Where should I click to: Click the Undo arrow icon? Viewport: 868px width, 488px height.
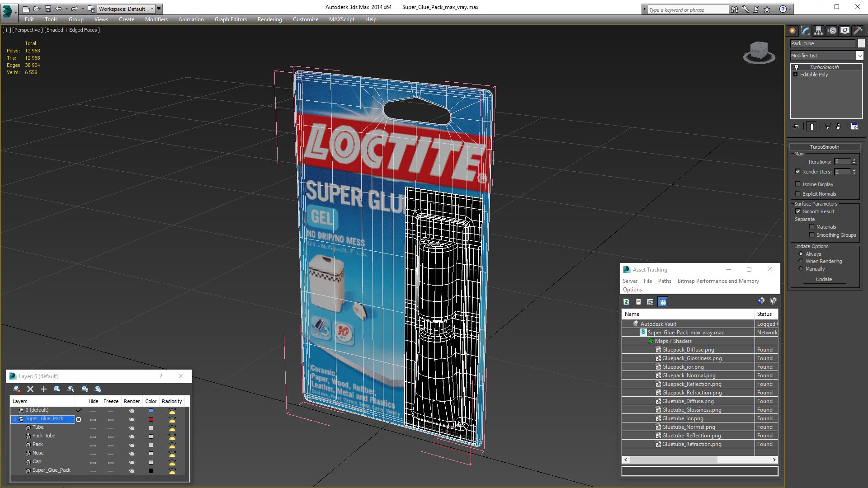tap(59, 9)
